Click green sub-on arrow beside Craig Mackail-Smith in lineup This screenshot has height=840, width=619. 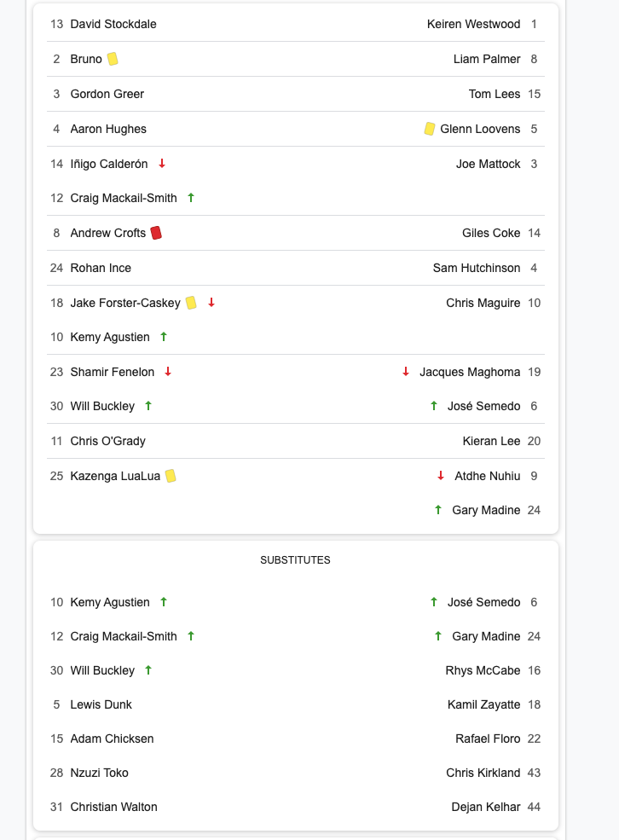point(191,198)
